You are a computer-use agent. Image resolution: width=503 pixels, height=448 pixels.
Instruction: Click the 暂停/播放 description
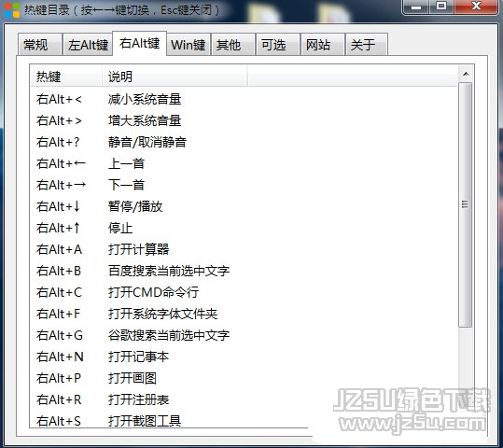pos(135,206)
